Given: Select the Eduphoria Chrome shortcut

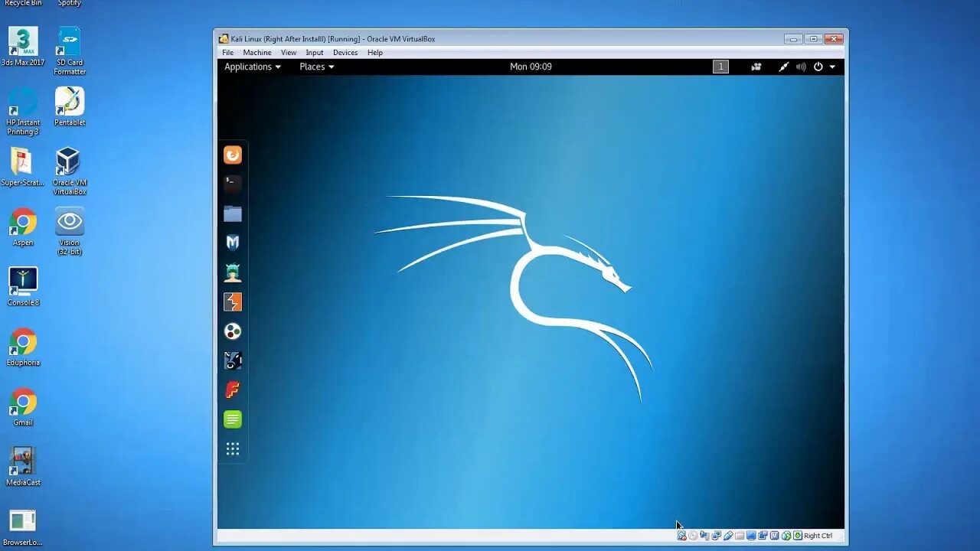Looking at the screenshot, I should click(23, 347).
